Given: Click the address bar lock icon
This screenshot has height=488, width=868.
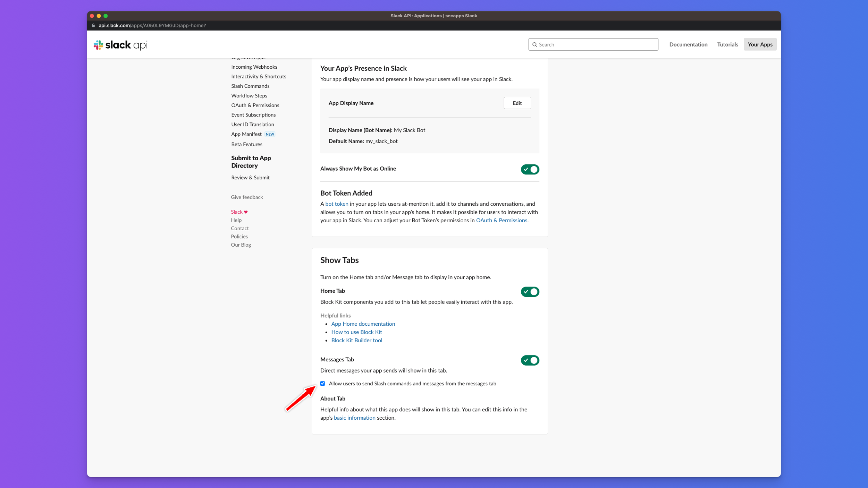Looking at the screenshot, I should coord(93,25).
